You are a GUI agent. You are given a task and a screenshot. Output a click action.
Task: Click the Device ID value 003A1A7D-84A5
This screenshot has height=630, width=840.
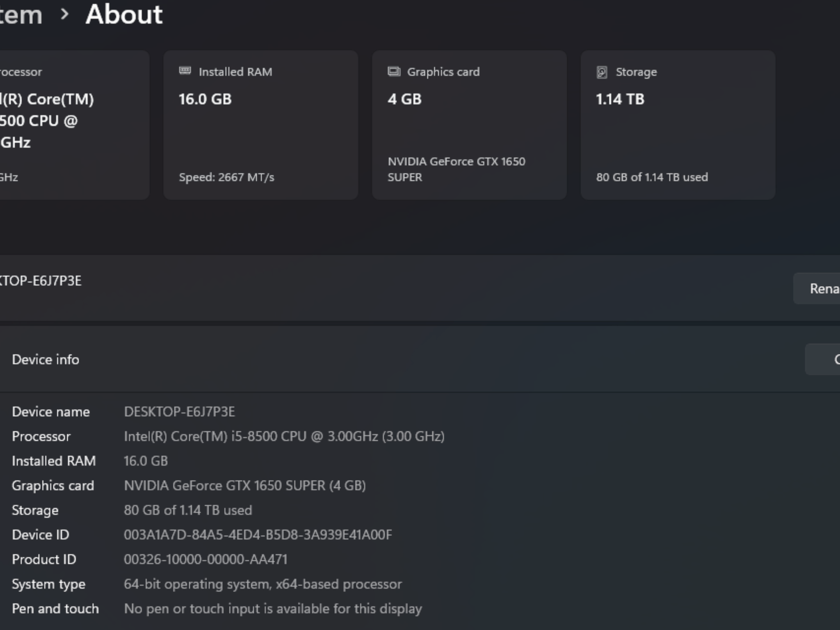coord(258,535)
